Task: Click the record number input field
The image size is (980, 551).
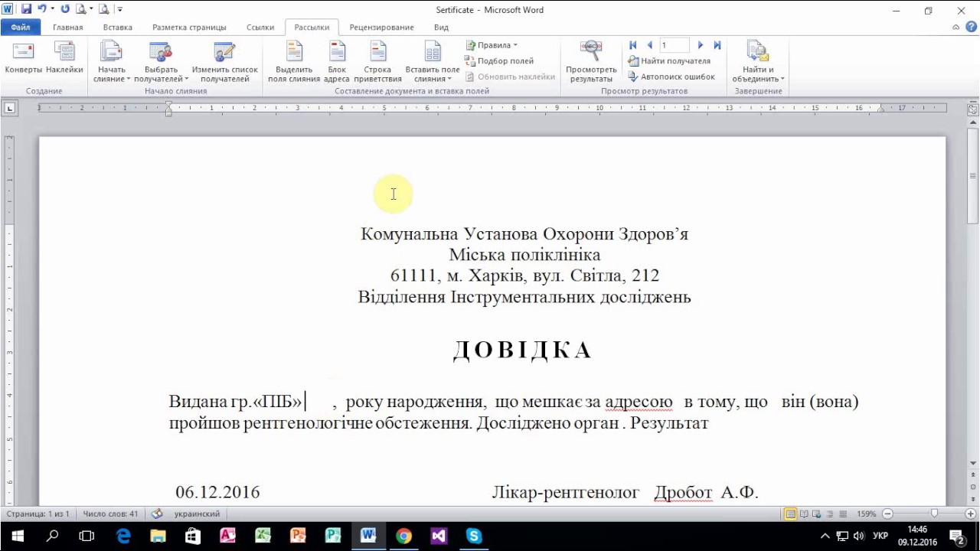Action: [x=674, y=45]
